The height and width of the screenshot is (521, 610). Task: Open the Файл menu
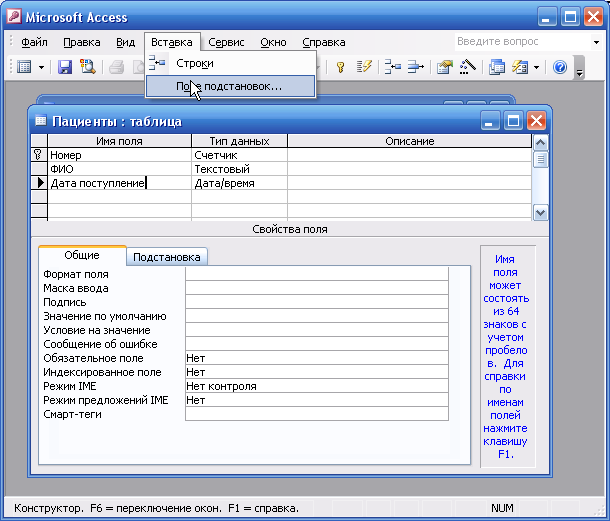click(x=34, y=42)
